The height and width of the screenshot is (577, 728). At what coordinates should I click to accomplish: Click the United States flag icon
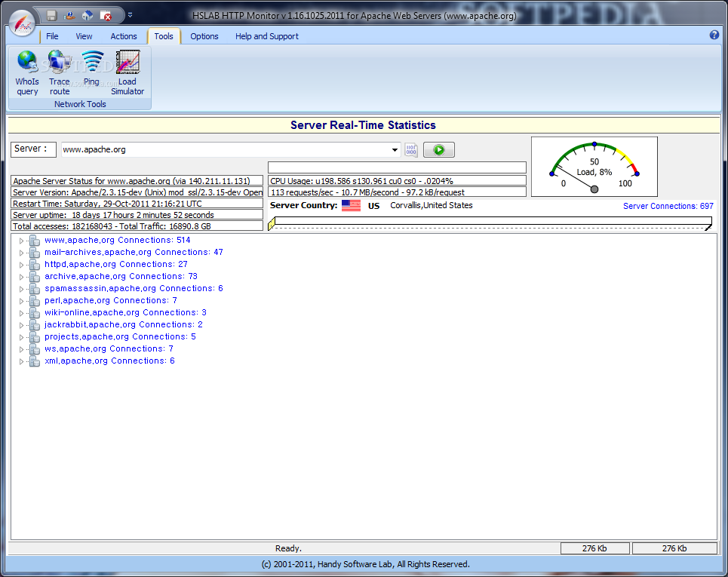click(351, 205)
